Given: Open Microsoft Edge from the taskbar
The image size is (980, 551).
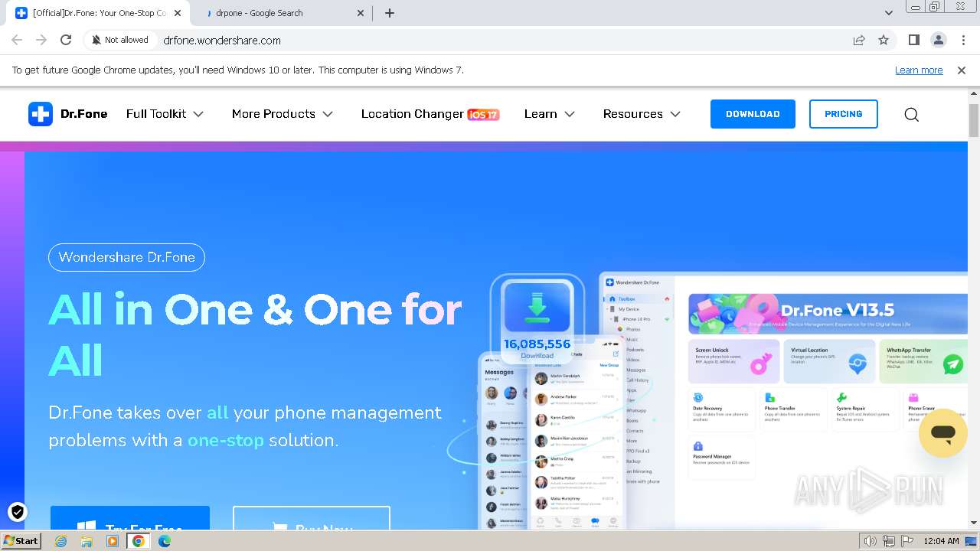Looking at the screenshot, I should (165, 541).
